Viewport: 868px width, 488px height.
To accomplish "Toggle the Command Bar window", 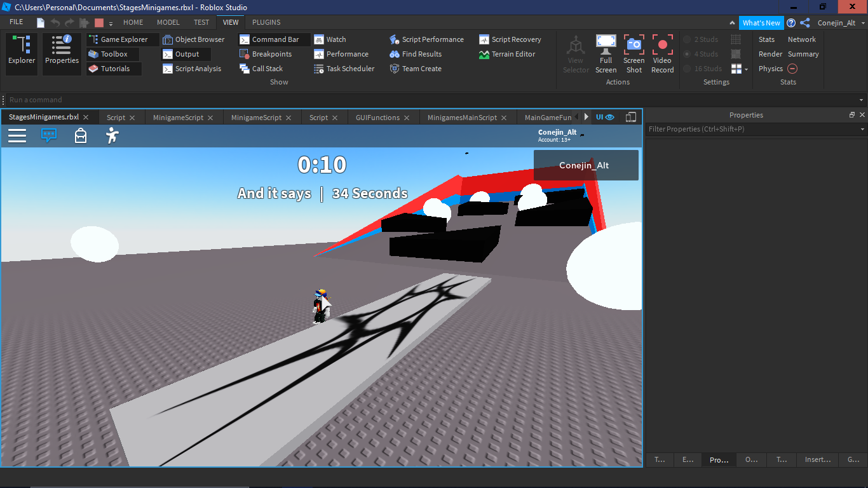I will click(x=275, y=39).
